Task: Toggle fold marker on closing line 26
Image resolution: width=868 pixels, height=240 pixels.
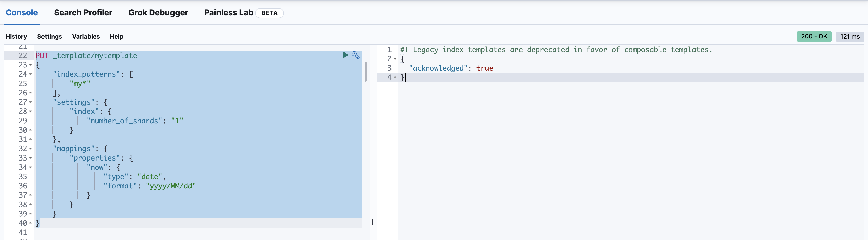Action: (30, 93)
